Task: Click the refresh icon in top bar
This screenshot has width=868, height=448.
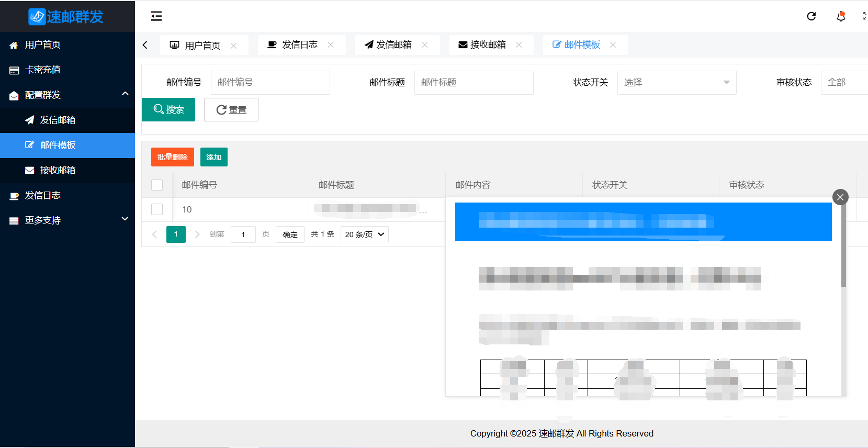Action: pyautogui.click(x=811, y=16)
